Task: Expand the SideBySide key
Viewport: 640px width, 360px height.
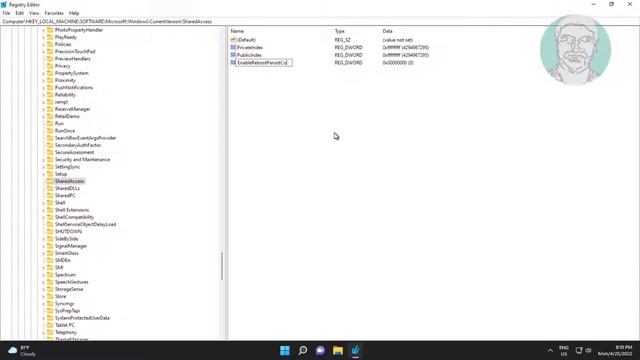Action: [x=43, y=239]
